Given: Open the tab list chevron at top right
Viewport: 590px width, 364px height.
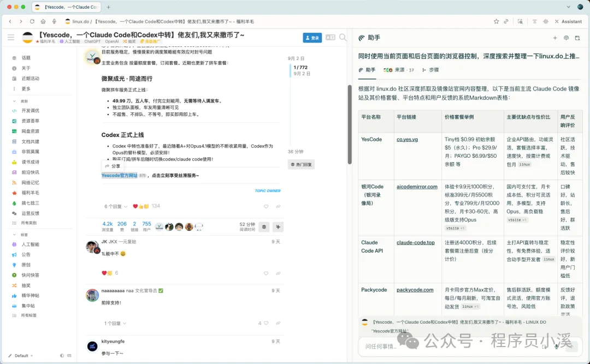Looking at the screenshot, I should click(x=568, y=7).
